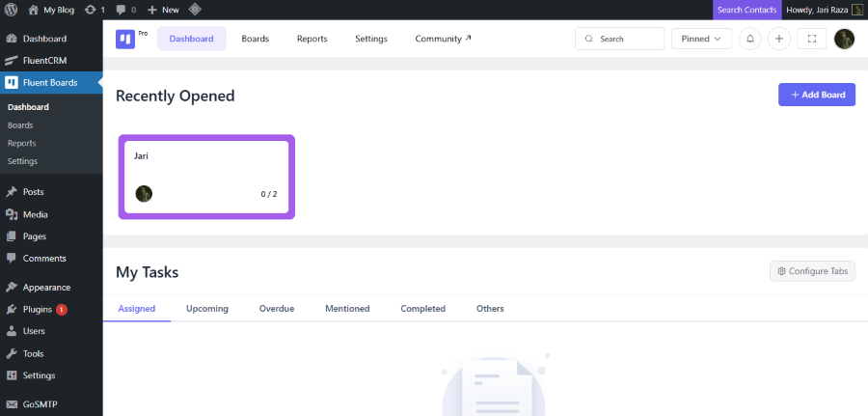Select Fluent Boards sidebar menu

click(51, 83)
